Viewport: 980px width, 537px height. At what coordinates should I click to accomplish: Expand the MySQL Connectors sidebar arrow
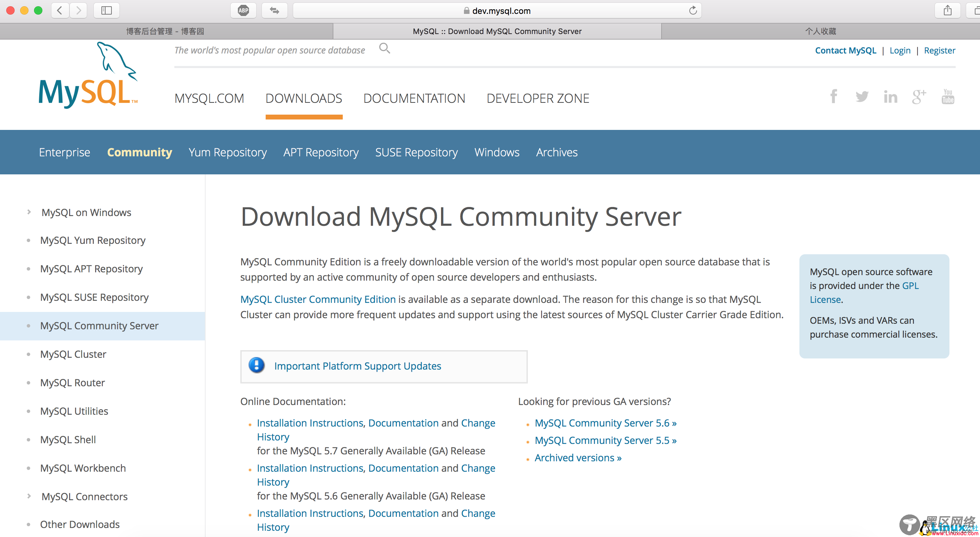coord(29,496)
